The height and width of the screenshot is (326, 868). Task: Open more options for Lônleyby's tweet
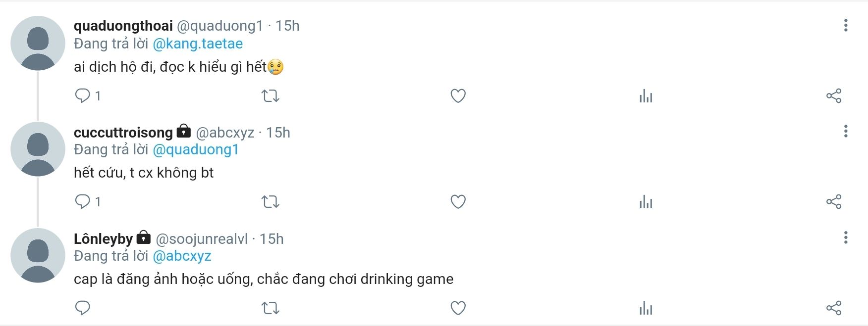point(845,237)
